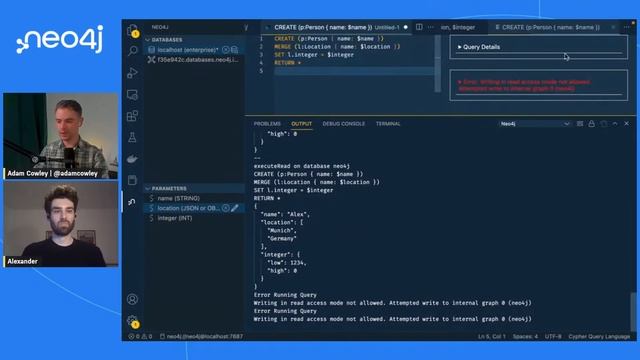Click the neo4j@localhost:7687 status bar connection
The height and width of the screenshot is (360, 640).
coord(202,337)
